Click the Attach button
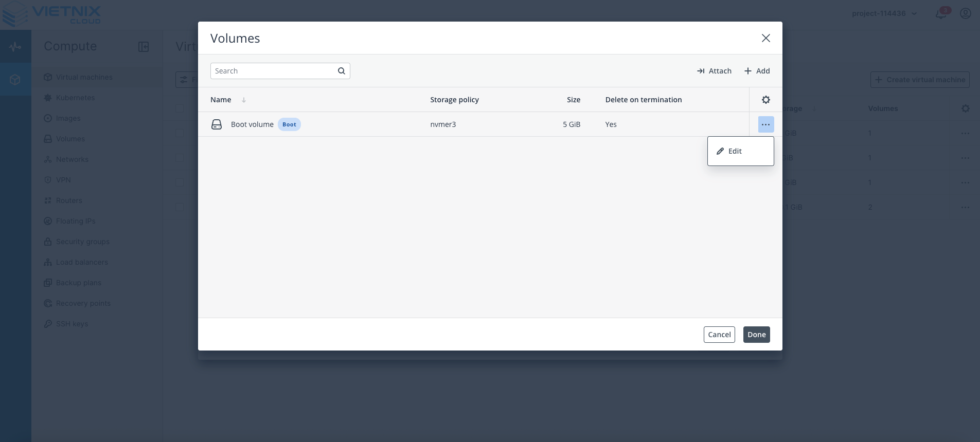This screenshot has height=442, width=980. pos(714,71)
